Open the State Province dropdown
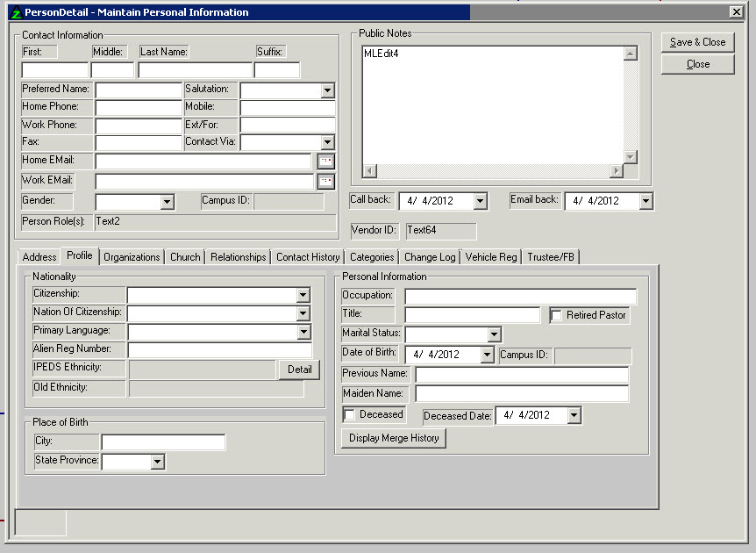The height and width of the screenshot is (553, 756). point(158,462)
